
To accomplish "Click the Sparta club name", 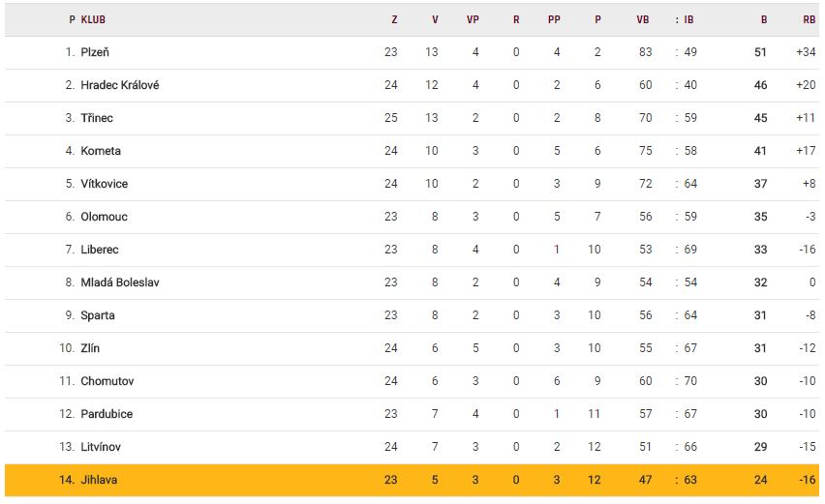I will (x=98, y=315).
